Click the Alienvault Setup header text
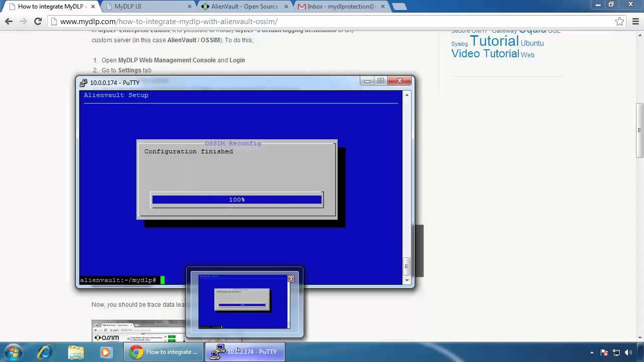This screenshot has height=362, width=644. pos(116,95)
